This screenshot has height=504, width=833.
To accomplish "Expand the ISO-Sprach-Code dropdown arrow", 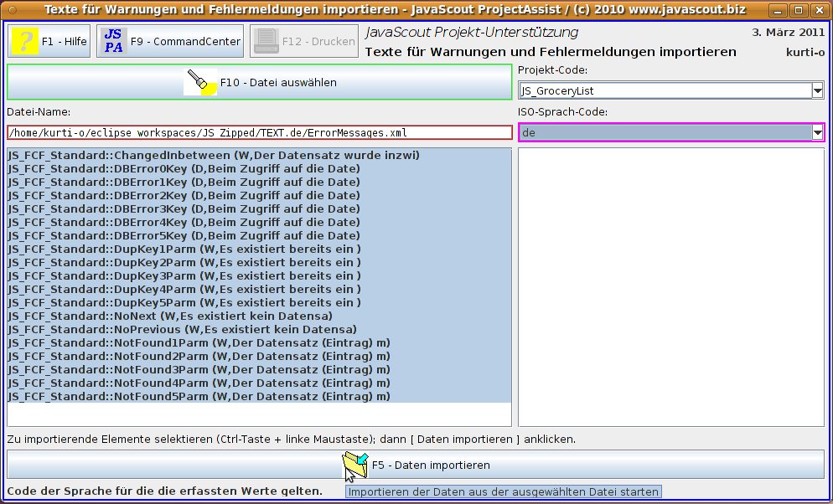I will point(817,132).
